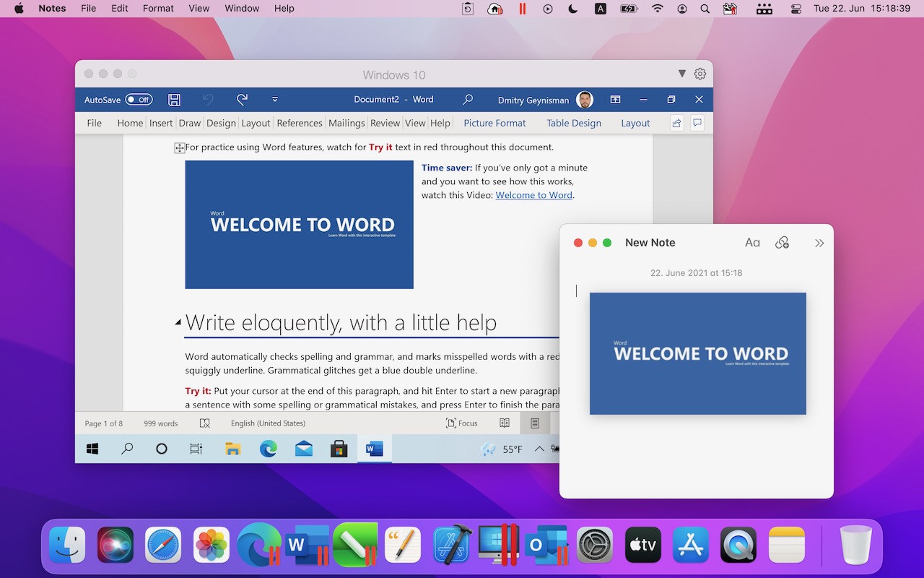
Task: Follow the Welcome to Word link
Action: coord(533,195)
